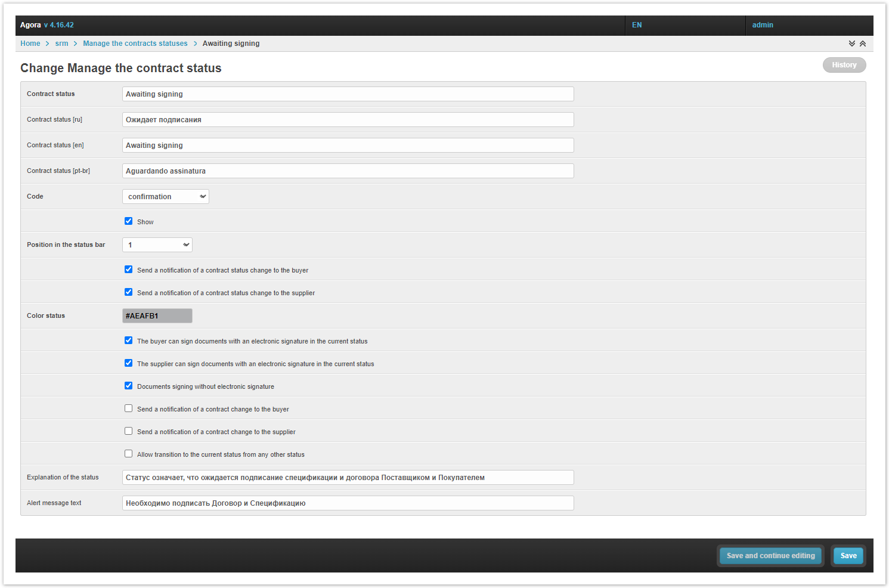The height and width of the screenshot is (588, 889).
Task: Toggle the Show checkbox
Action: [128, 221]
